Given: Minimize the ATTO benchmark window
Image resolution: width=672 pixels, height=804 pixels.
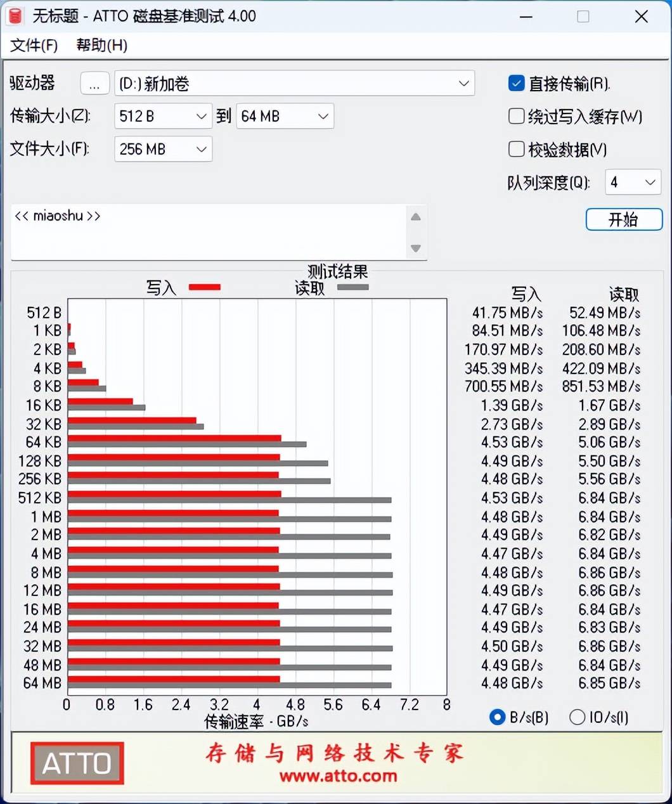Looking at the screenshot, I should point(526,16).
